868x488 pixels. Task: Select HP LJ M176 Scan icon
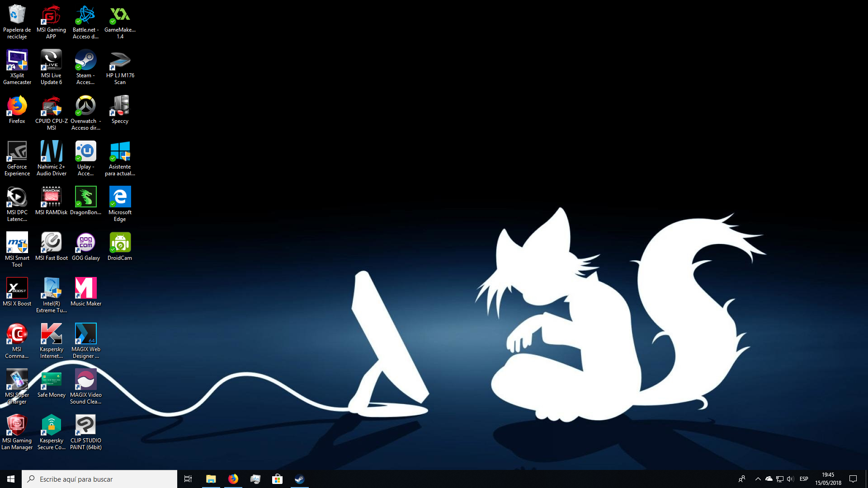120,67
